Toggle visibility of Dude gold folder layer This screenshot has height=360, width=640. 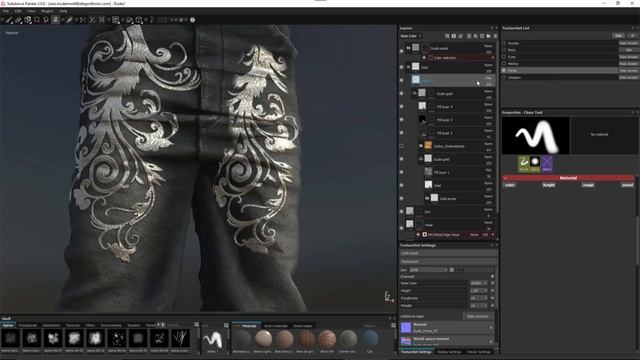click(x=402, y=93)
